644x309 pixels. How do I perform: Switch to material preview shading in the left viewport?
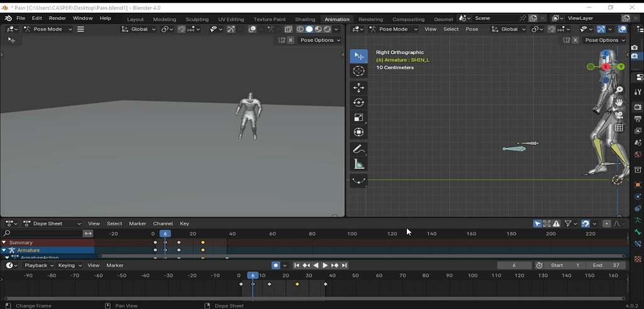pyautogui.click(x=318, y=29)
